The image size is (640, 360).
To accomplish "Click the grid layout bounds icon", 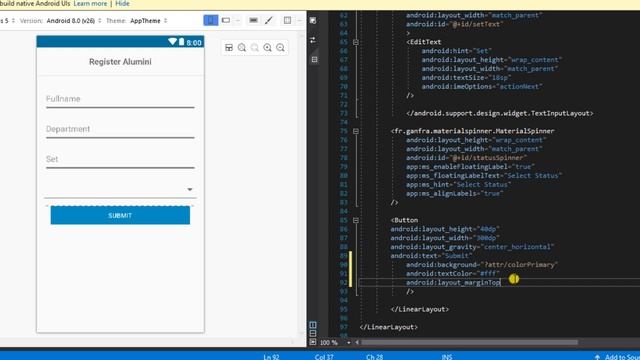I will click(x=287, y=20).
